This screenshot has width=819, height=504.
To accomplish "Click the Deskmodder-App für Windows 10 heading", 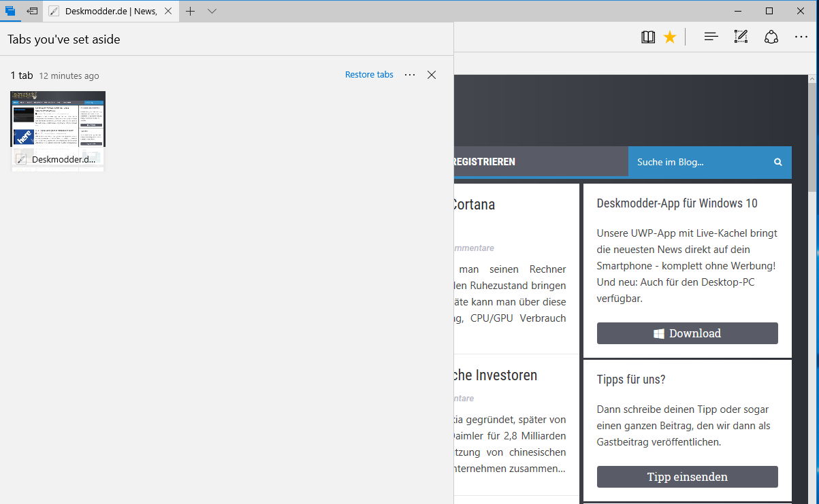I will click(677, 203).
